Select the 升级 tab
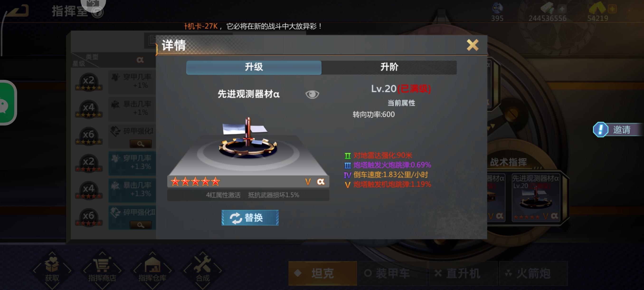644x290 pixels. (254, 67)
